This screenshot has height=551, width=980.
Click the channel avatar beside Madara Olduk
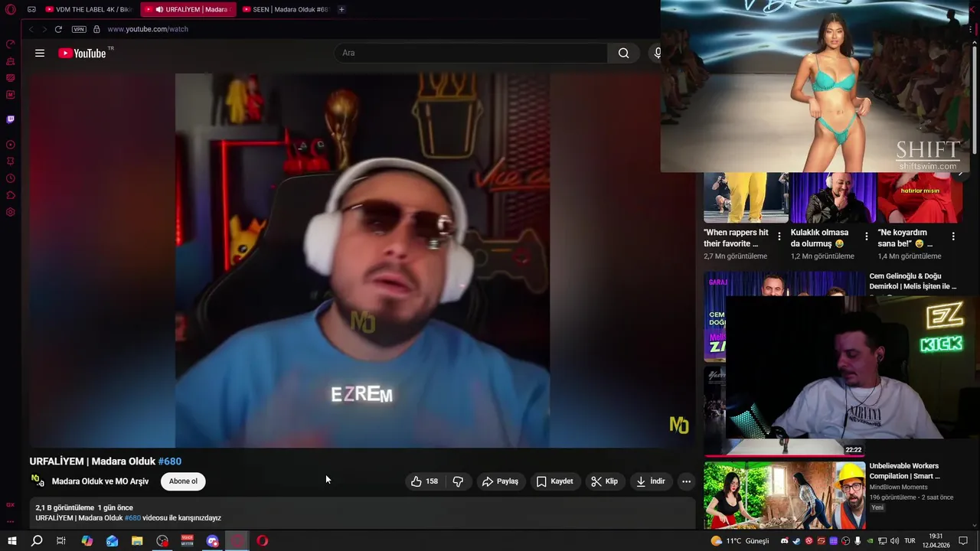pyautogui.click(x=38, y=481)
